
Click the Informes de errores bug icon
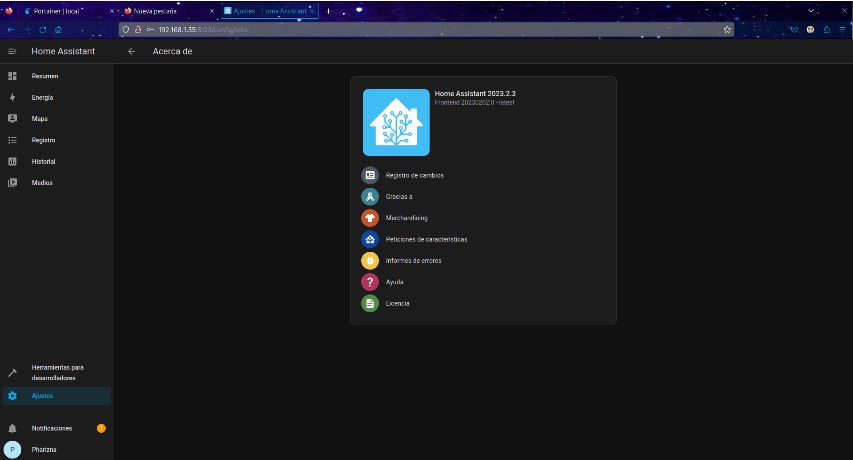pyautogui.click(x=370, y=260)
